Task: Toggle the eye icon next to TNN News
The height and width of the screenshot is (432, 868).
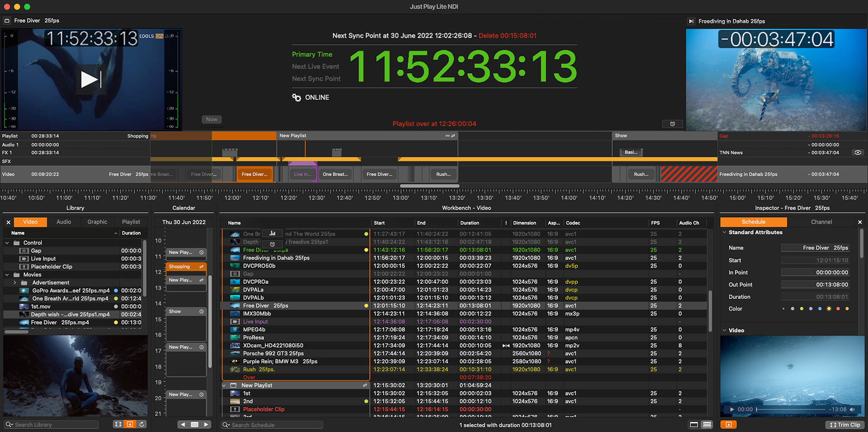Action: [x=858, y=153]
